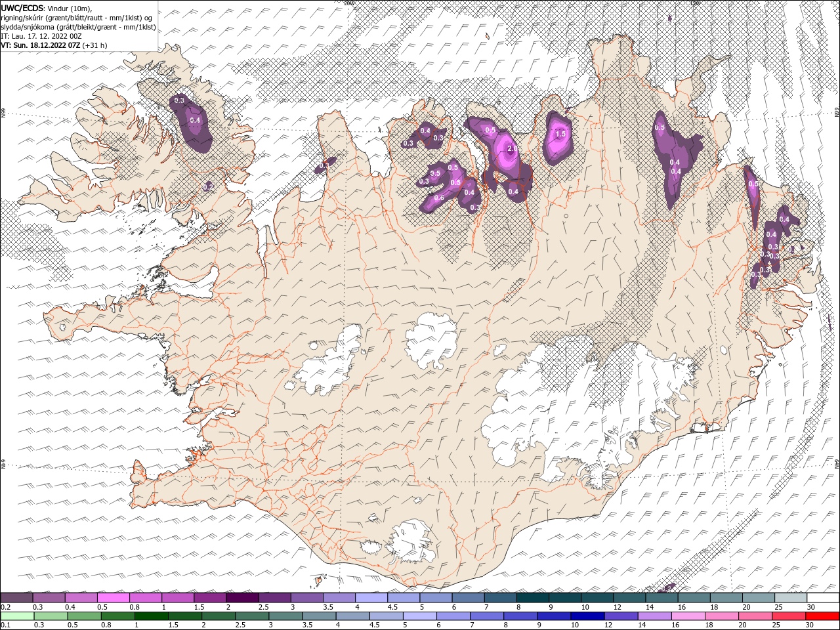The width and height of the screenshot is (840, 630).
Task: Pick lower-row pale green swatch between 0.1 and 0.3
Action: [x=16, y=616]
